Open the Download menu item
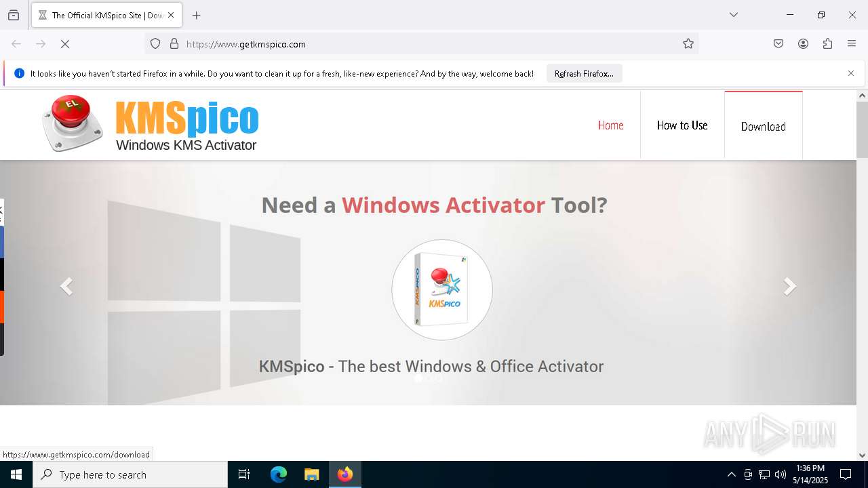 [764, 126]
